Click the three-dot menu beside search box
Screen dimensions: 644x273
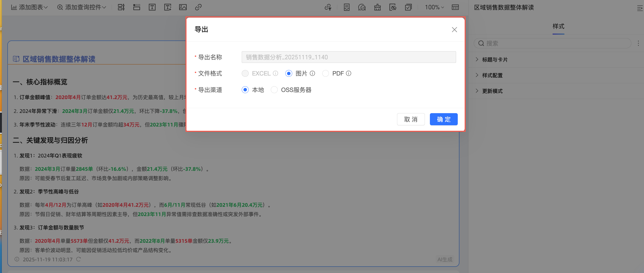(x=638, y=43)
